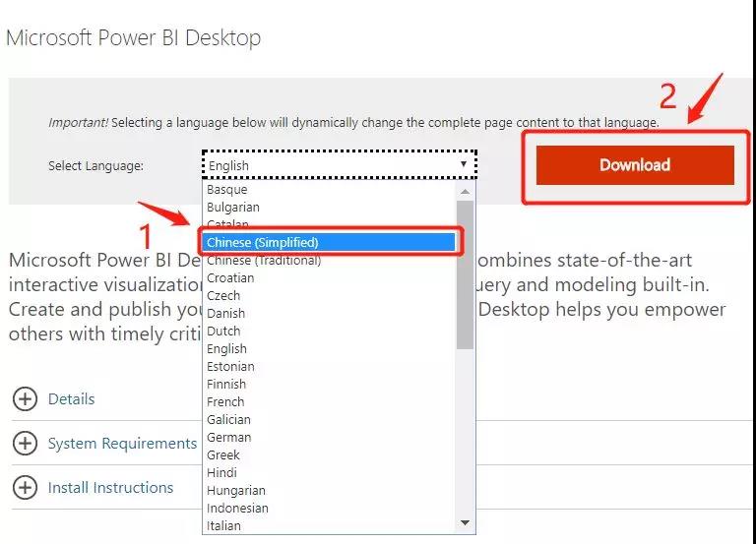The width and height of the screenshot is (756, 544).
Task: Click the list scrollbar down arrow
Action: [x=465, y=522]
